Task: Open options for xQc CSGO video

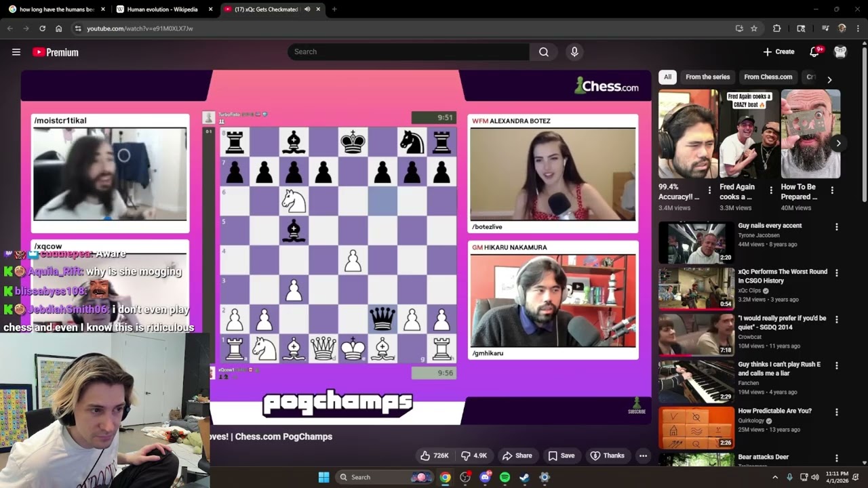Action: click(836, 272)
